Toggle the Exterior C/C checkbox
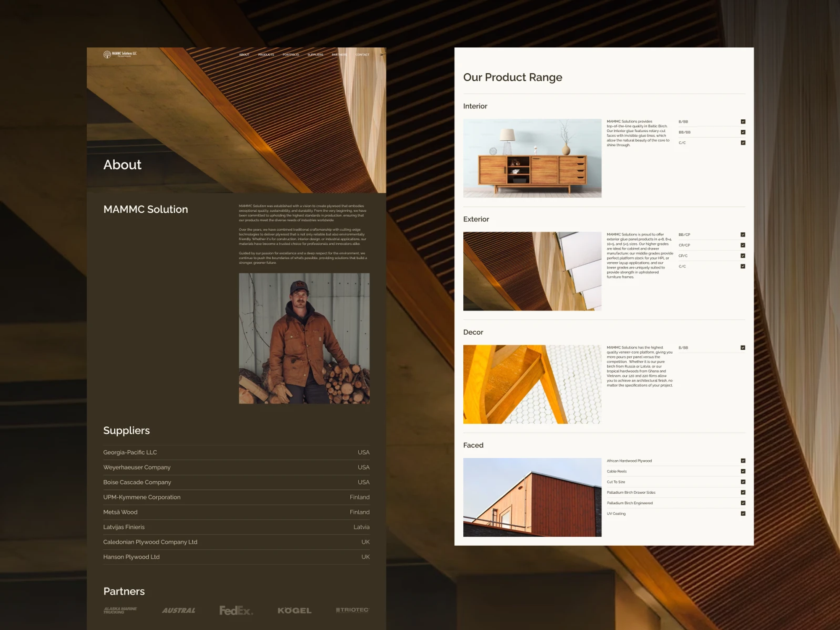Screen dimensions: 840x630 pyautogui.click(x=743, y=266)
